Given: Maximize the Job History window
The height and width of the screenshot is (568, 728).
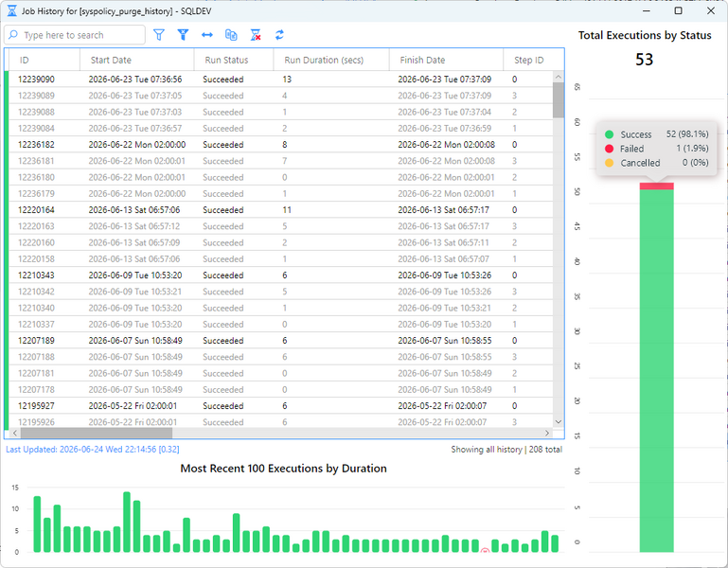Looking at the screenshot, I should pos(679,10).
